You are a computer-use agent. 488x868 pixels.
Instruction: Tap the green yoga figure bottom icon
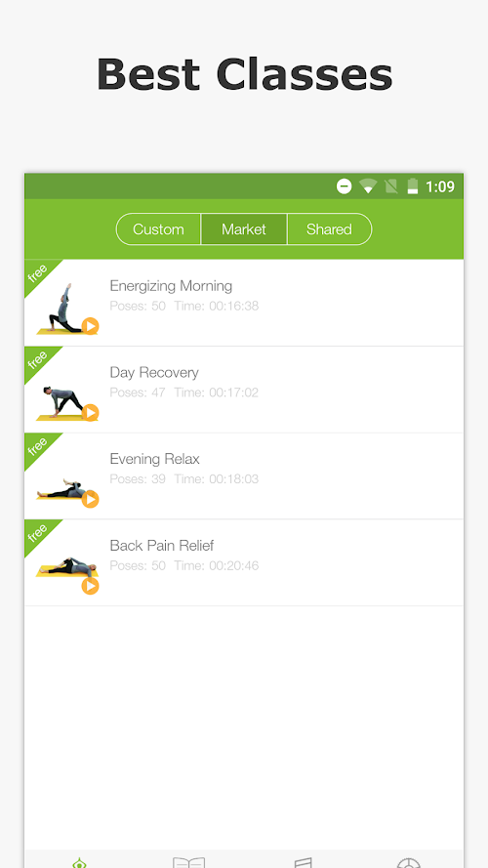coord(80,863)
